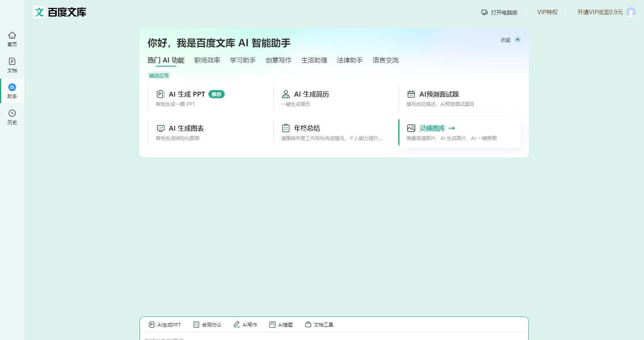Open the AI 生成简历 card title

point(311,94)
